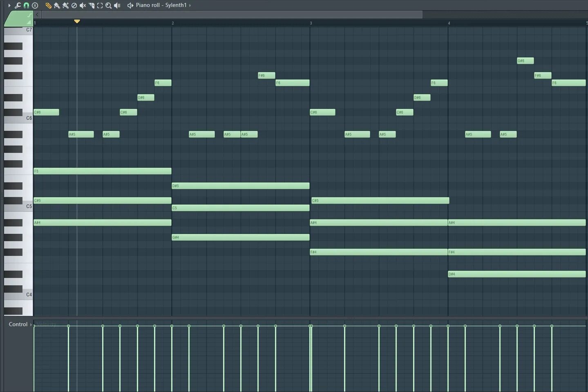Select the pencil Draw tool
Viewport: 588px width, 392px height.
(x=48, y=5)
